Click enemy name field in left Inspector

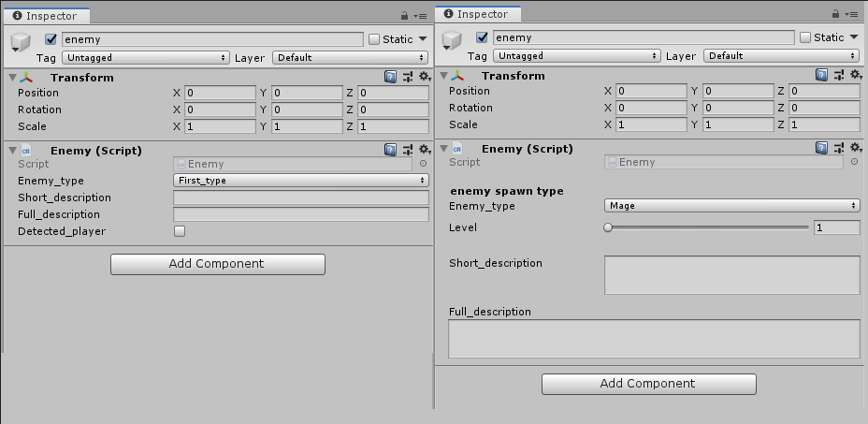212,39
